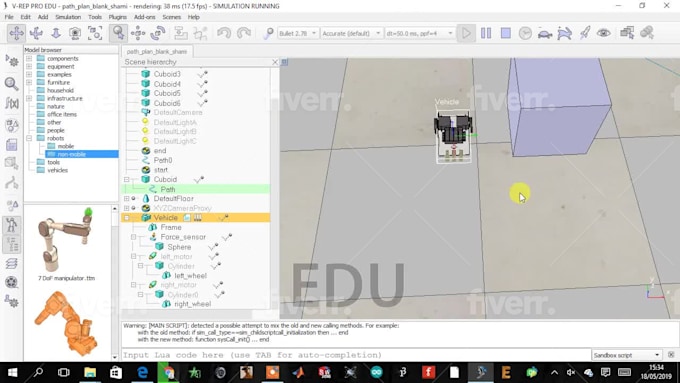Toggle model browser icon in left sidebar
This screenshot has width=680, height=383.
point(11,225)
